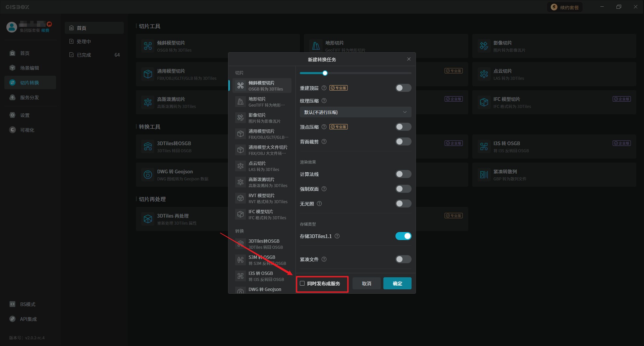This screenshot has width=644, height=346.
Task: Open the 服务分发 sidebar menu
Action: pos(30,98)
